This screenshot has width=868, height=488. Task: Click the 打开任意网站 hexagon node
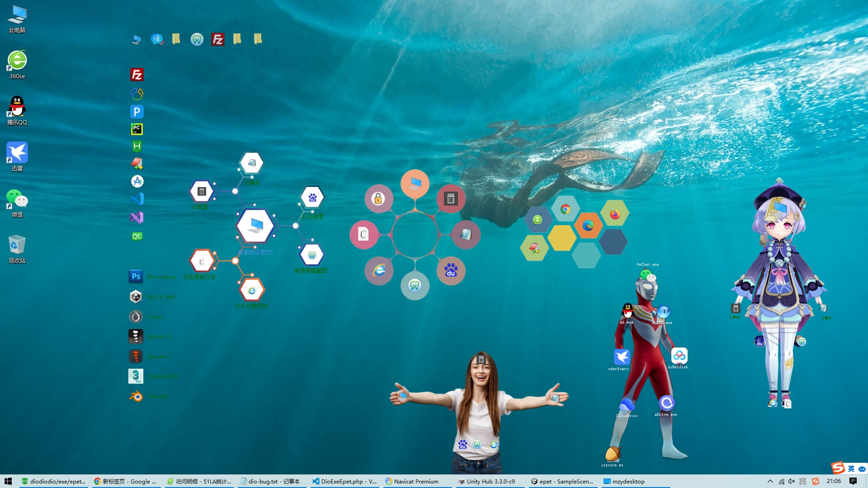coord(252,290)
